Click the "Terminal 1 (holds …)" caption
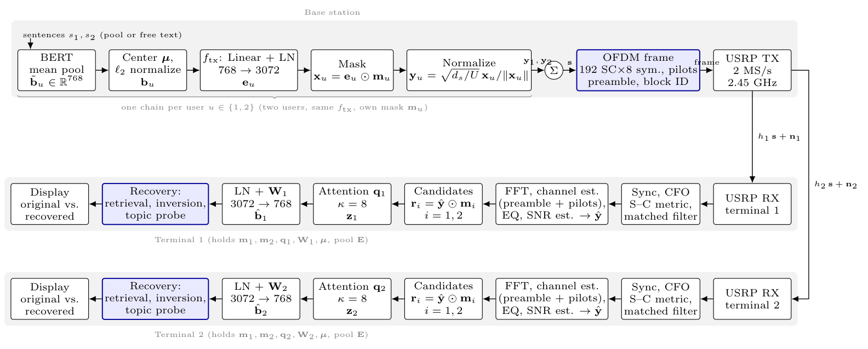The image size is (868, 349). click(x=261, y=240)
